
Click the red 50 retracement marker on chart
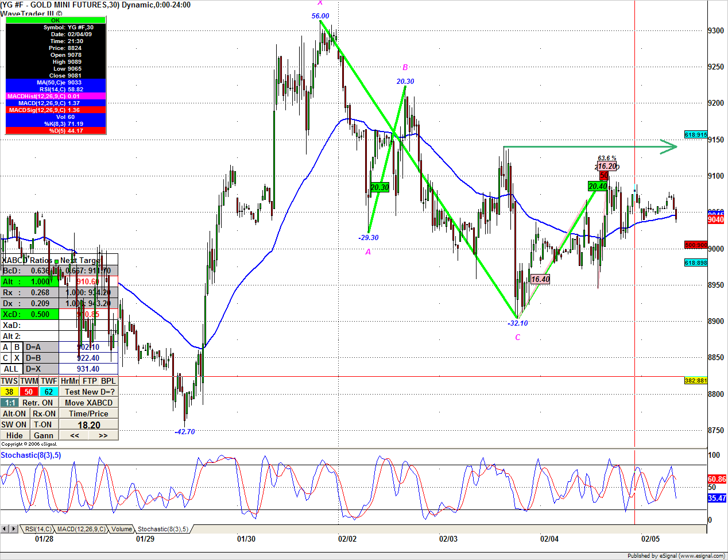click(x=603, y=176)
